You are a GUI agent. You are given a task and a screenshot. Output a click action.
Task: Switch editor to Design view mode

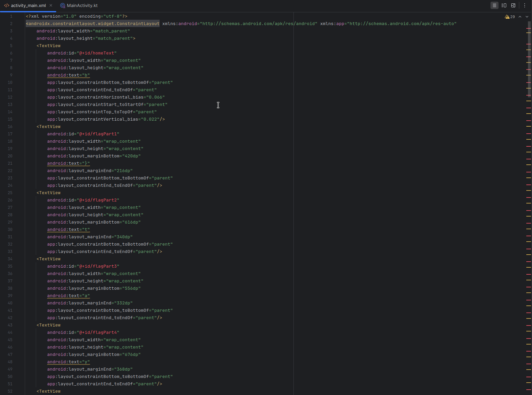(513, 5)
